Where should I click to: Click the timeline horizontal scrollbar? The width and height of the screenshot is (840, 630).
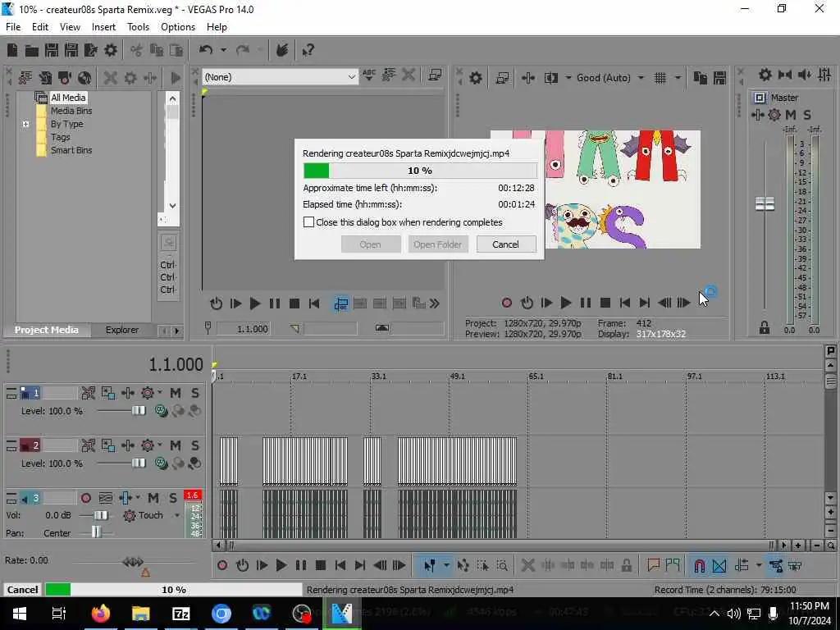pyautogui.click(x=500, y=546)
